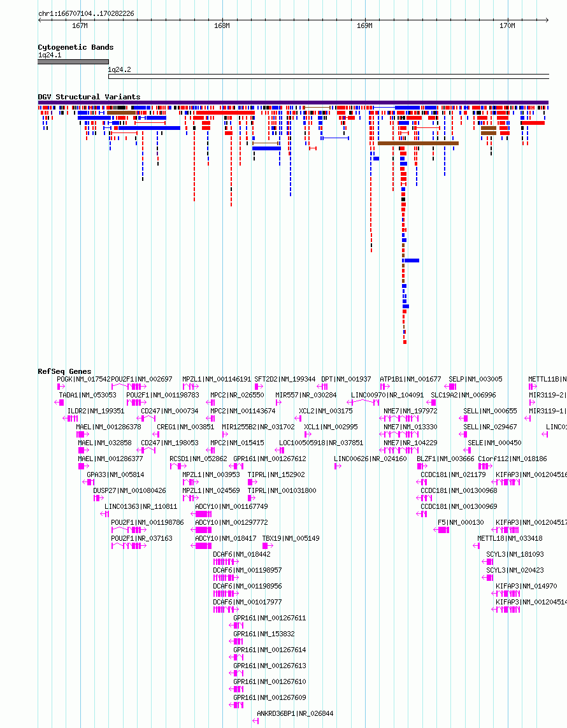Screen dimensions: 567x728
Task: Open MPC2|NR_026550 transcript
Action: (237, 395)
